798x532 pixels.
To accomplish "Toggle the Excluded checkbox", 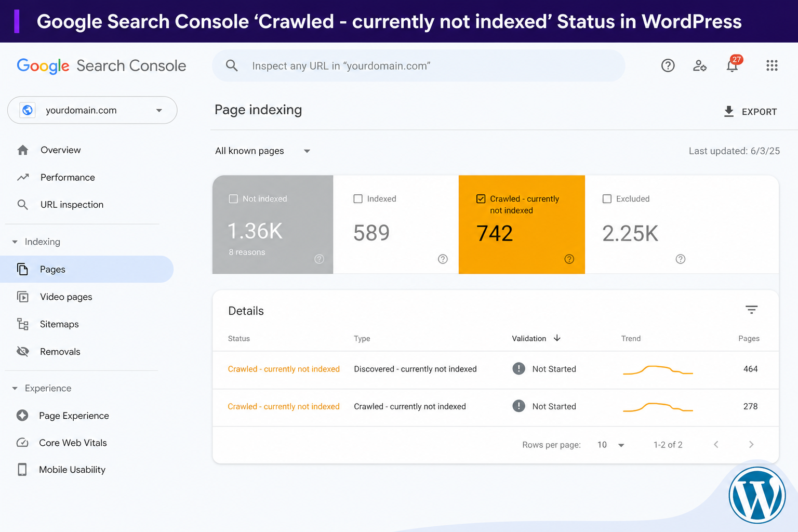I will coord(607,198).
